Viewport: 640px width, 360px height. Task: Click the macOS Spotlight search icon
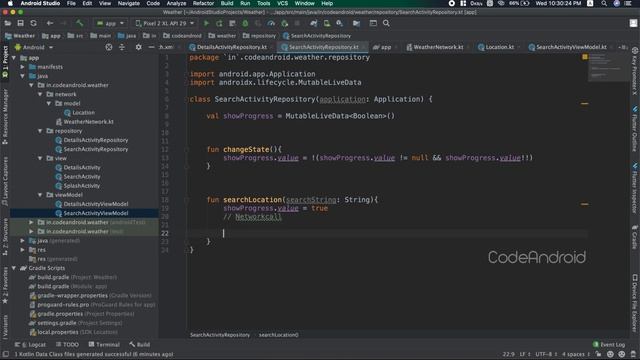click(x=604, y=3)
